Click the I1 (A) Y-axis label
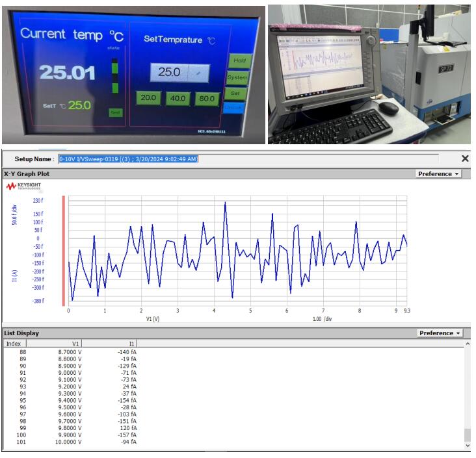Viewport: 476px width, 458px height. tap(14, 276)
